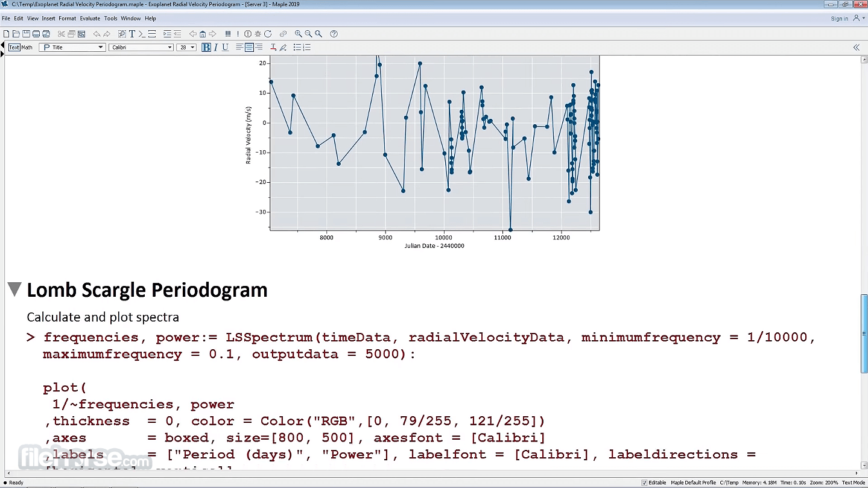
Task: Click the vertical scrollbar thumb
Action: click(x=864, y=334)
